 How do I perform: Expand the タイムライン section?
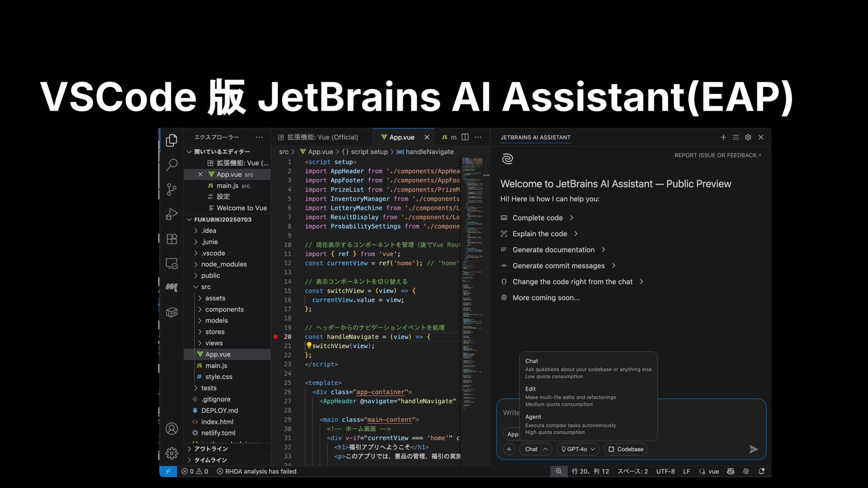pyautogui.click(x=227, y=460)
